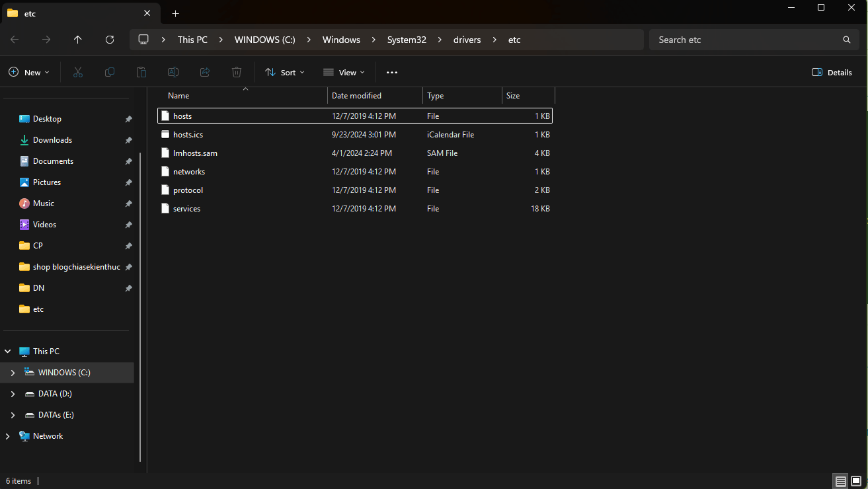This screenshot has width=868, height=489.
Task: Open the See more ellipsis menu
Action: pos(392,72)
